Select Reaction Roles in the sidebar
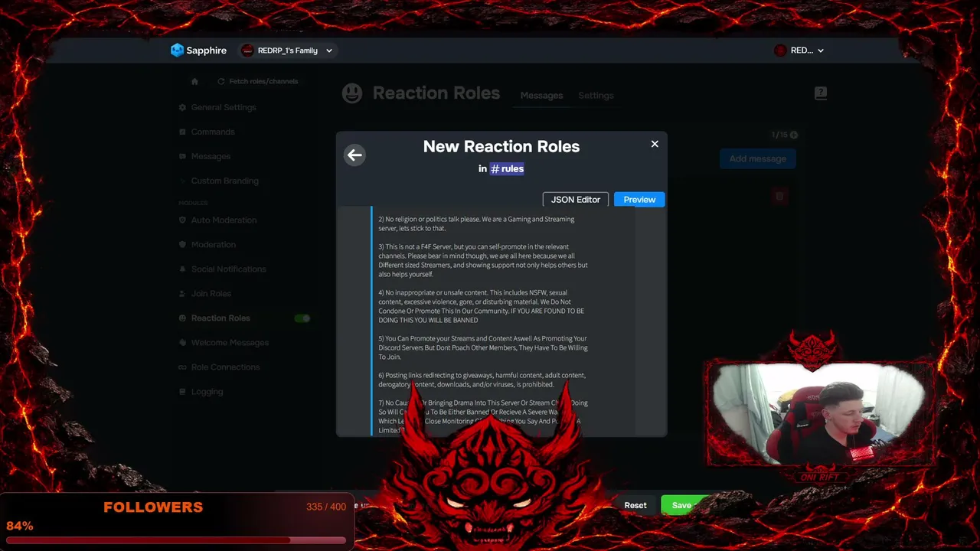 220,318
